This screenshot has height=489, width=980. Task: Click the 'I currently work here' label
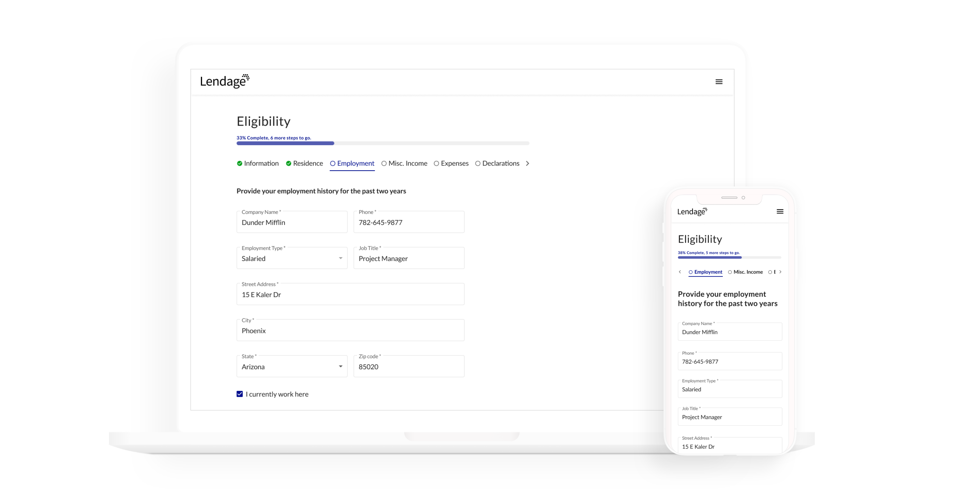tap(277, 394)
